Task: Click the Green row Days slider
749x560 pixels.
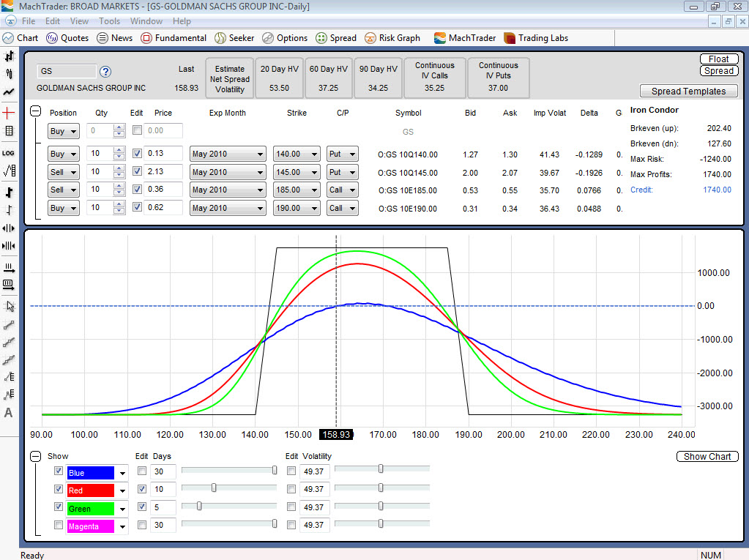Action: pyautogui.click(x=229, y=506)
